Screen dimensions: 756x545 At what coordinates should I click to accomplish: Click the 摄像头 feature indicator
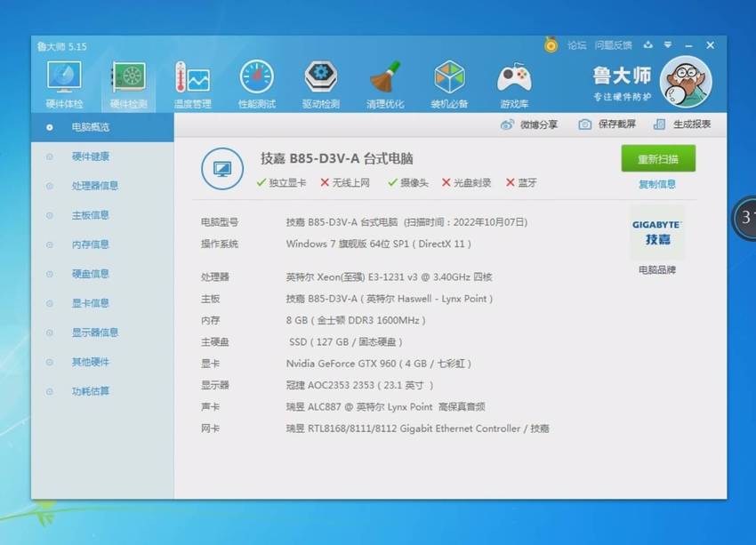pyautogui.click(x=408, y=182)
